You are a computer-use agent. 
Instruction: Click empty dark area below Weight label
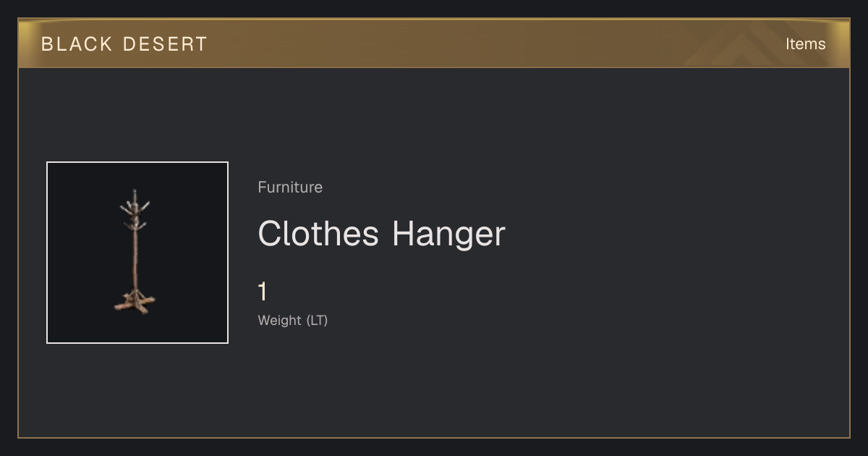(362, 384)
